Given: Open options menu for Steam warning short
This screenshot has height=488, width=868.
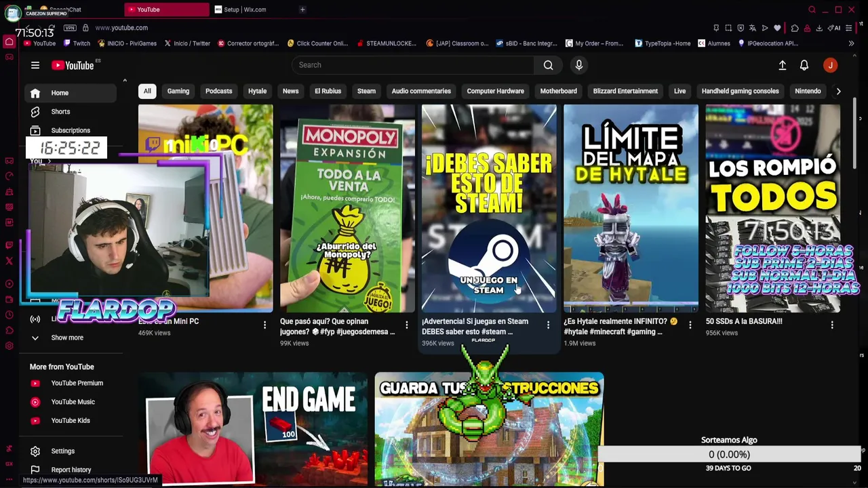Looking at the screenshot, I should pyautogui.click(x=549, y=325).
